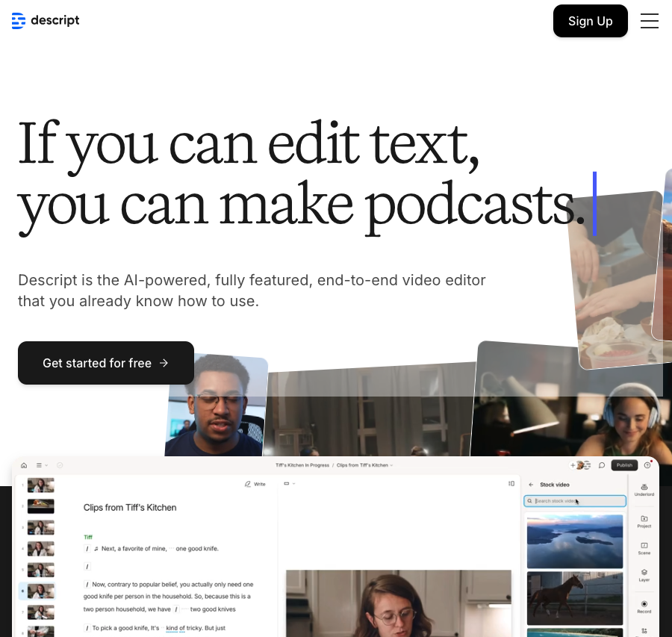Click the elements icon below Record
The width and height of the screenshot is (672, 637).
click(644, 631)
